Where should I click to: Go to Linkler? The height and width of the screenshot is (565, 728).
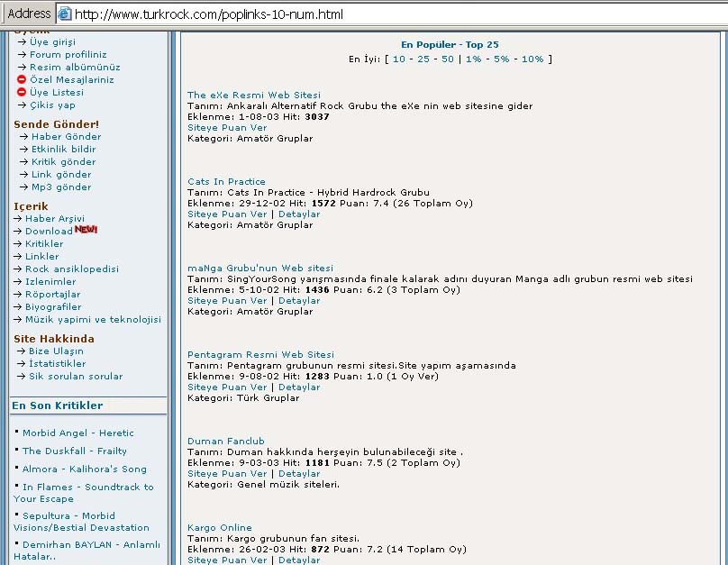[42, 256]
